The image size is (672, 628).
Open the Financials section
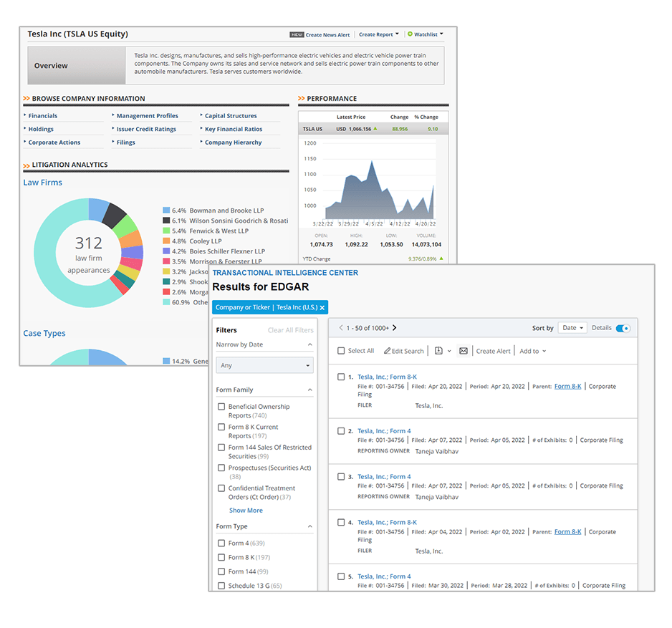43,116
